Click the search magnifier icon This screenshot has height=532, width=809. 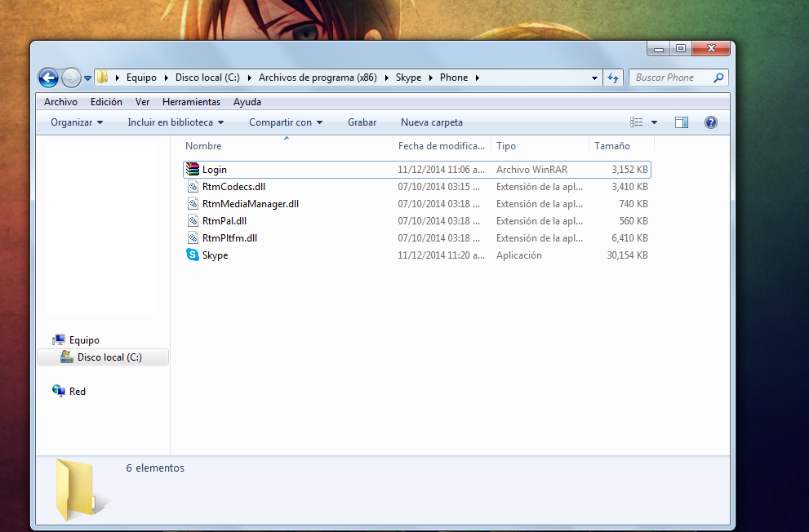tap(718, 78)
